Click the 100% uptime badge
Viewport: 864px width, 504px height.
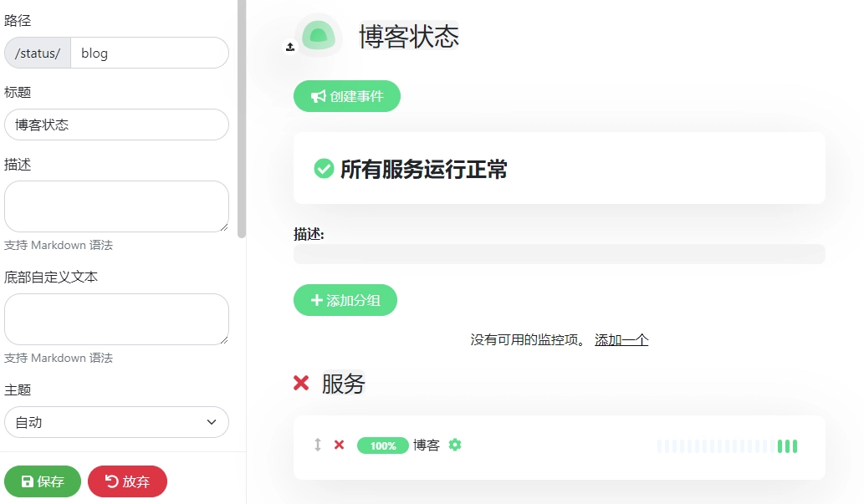(382, 445)
